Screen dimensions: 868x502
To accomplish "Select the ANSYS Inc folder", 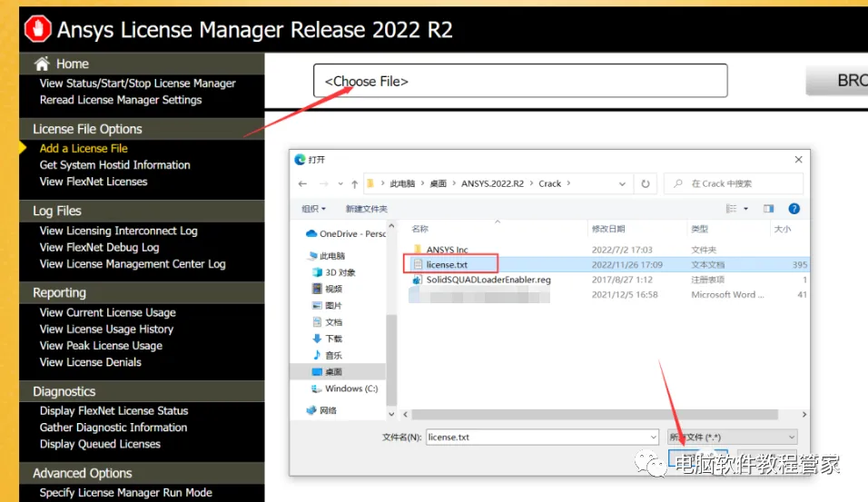I will tap(441, 250).
